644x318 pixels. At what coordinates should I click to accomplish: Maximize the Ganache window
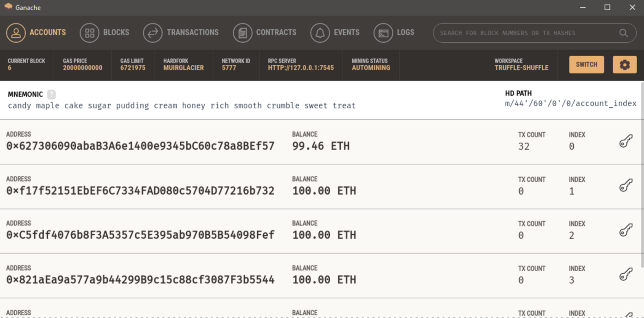pos(607,7)
